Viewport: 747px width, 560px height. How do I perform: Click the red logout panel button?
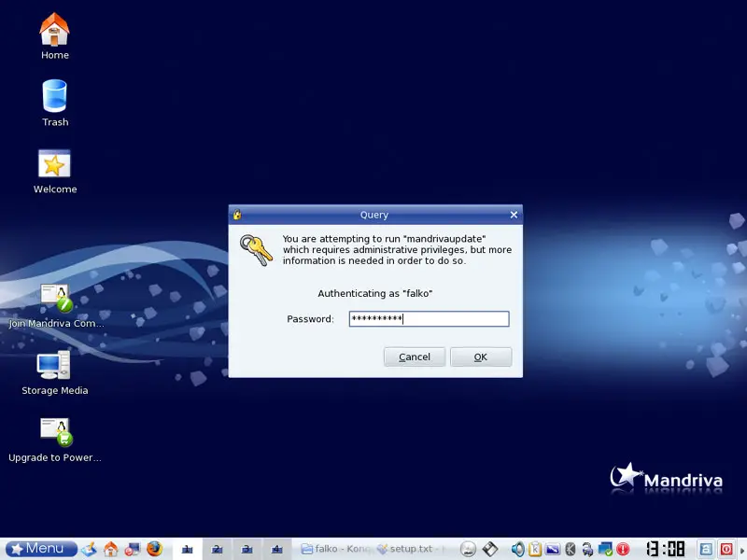click(x=726, y=549)
